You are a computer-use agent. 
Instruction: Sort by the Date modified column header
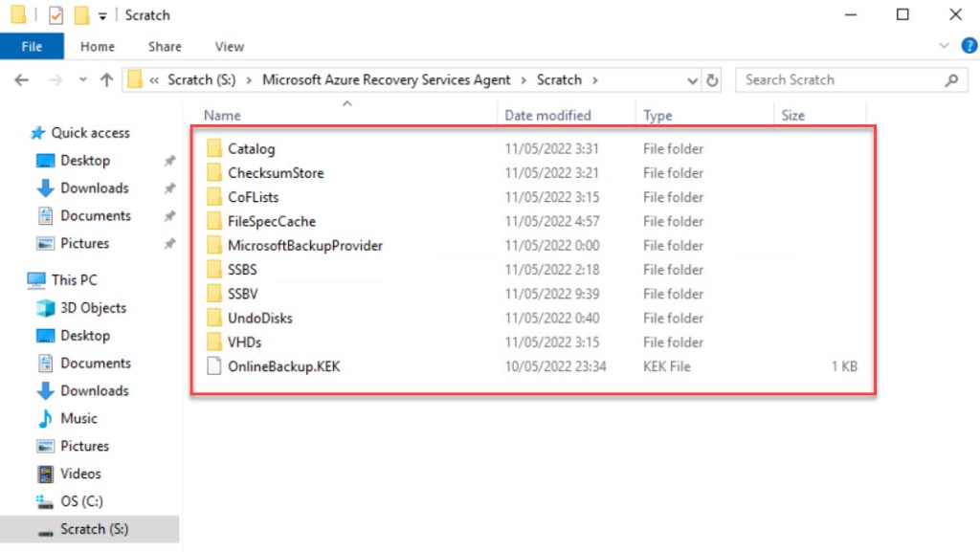pos(547,116)
